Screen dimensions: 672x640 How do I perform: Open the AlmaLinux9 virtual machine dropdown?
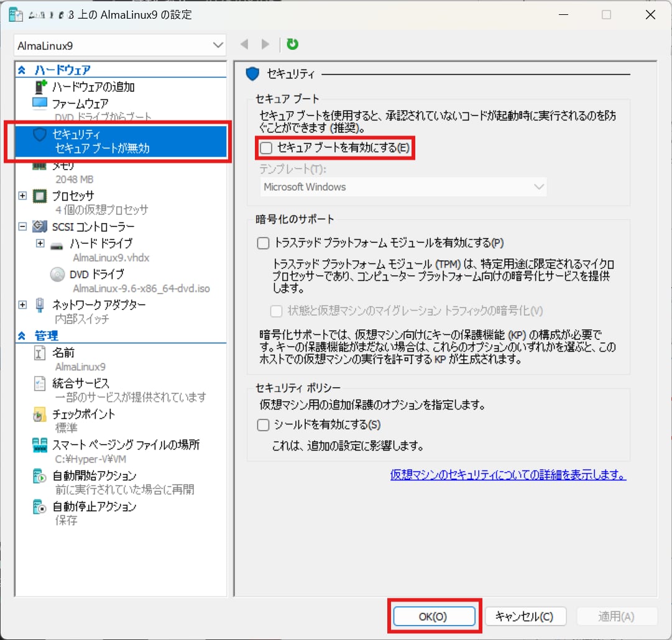coord(218,45)
